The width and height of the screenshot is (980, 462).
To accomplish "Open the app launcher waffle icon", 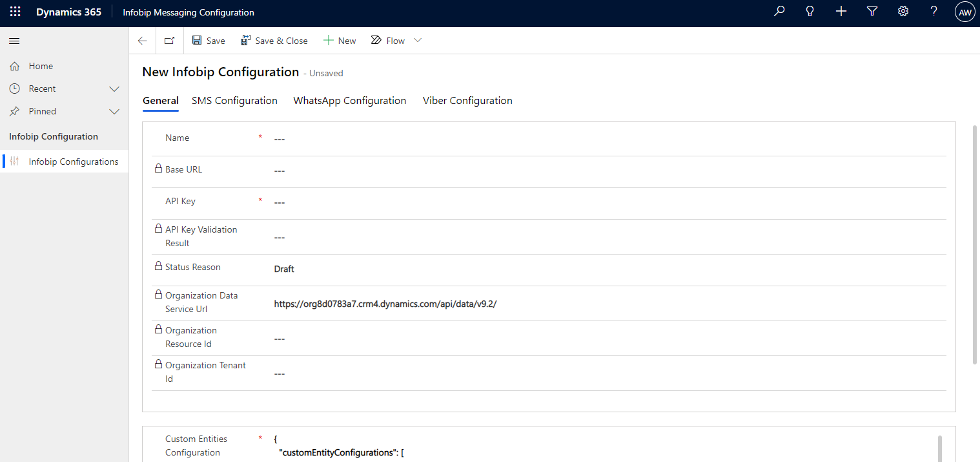I will [x=15, y=12].
